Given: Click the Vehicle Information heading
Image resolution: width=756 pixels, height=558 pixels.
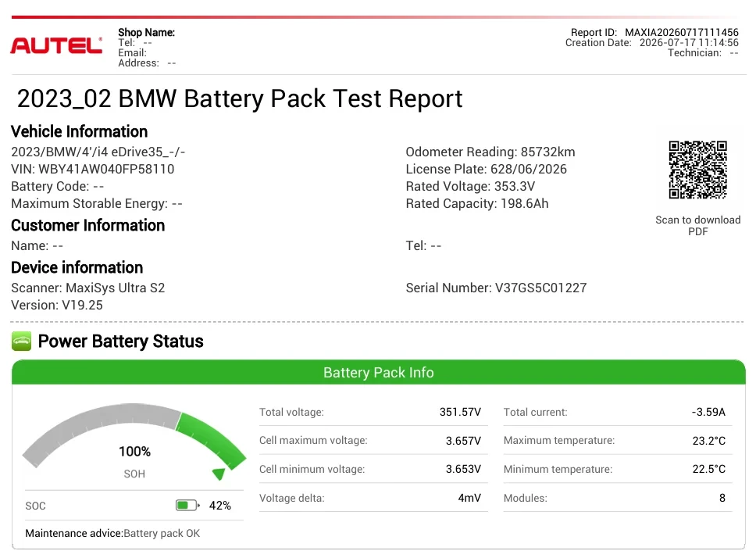Looking at the screenshot, I should tap(79, 131).
